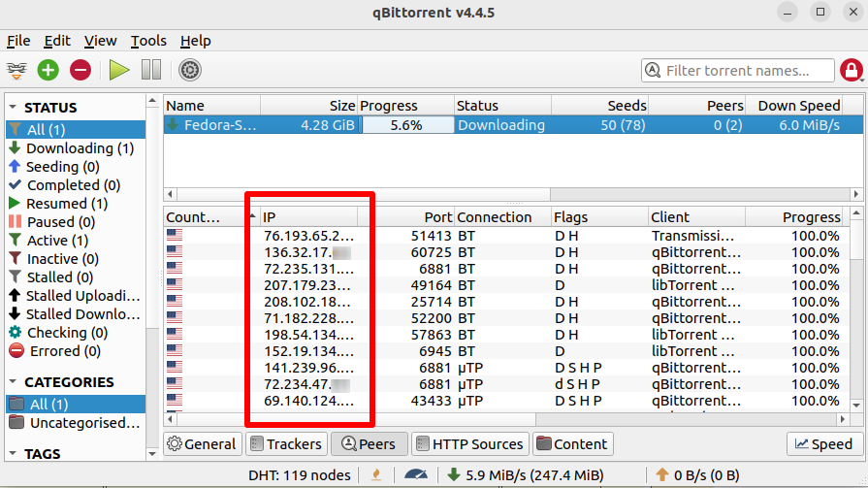Open the View menu
868x488 pixels.
[100, 41]
